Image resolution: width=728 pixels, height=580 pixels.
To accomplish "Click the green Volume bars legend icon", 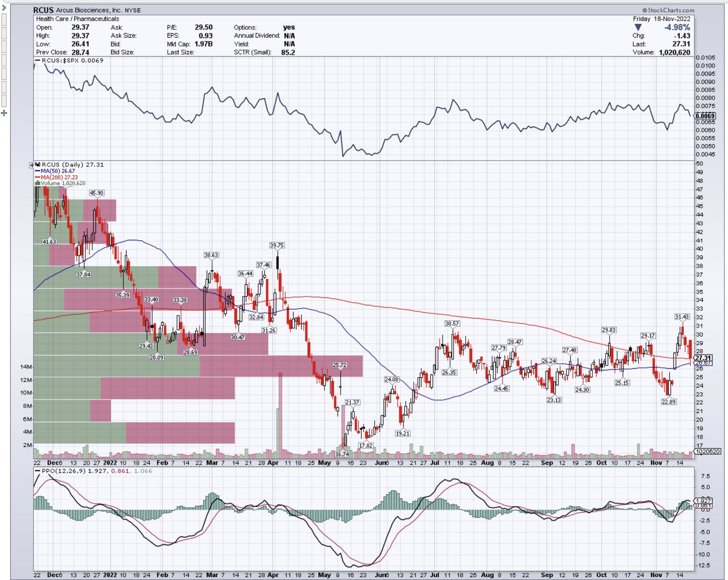I will 37,183.
